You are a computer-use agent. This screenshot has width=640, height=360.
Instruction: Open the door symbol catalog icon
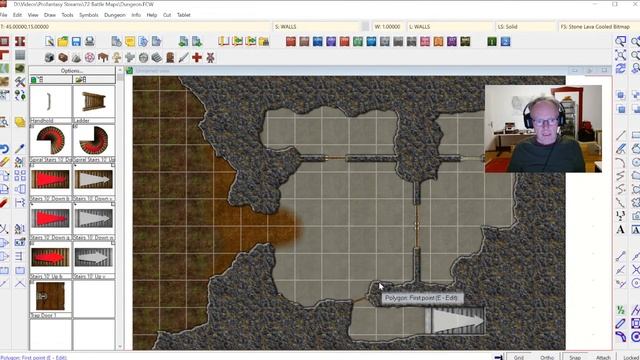pyautogui.click(x=170, y=58)
